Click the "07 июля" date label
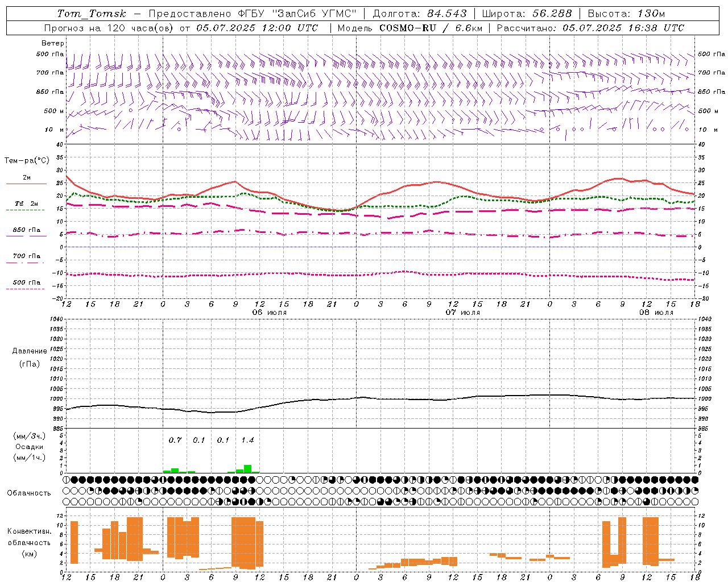 coord(463,313)
